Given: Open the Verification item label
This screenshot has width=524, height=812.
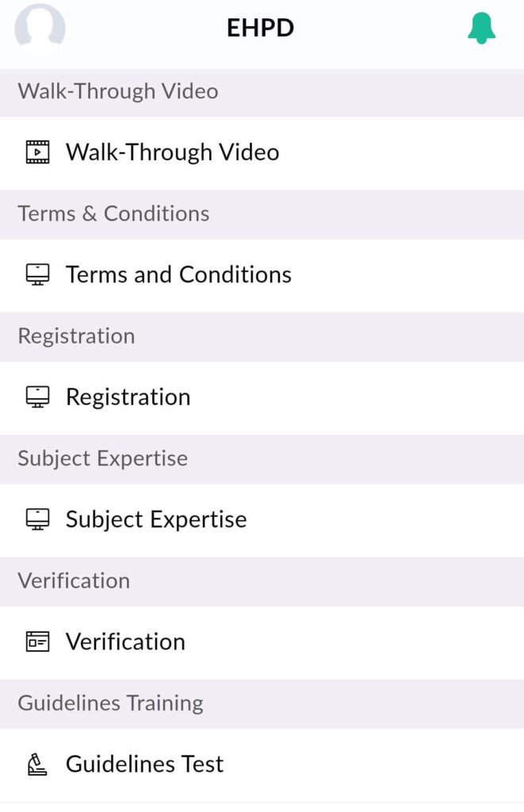Looking at the screenshot, I should (125, 642).
